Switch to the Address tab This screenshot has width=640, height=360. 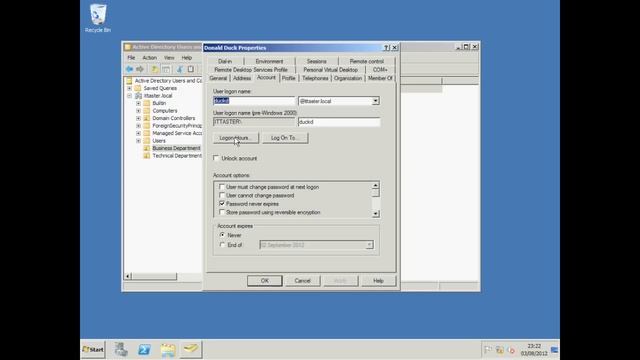(242, 78)
